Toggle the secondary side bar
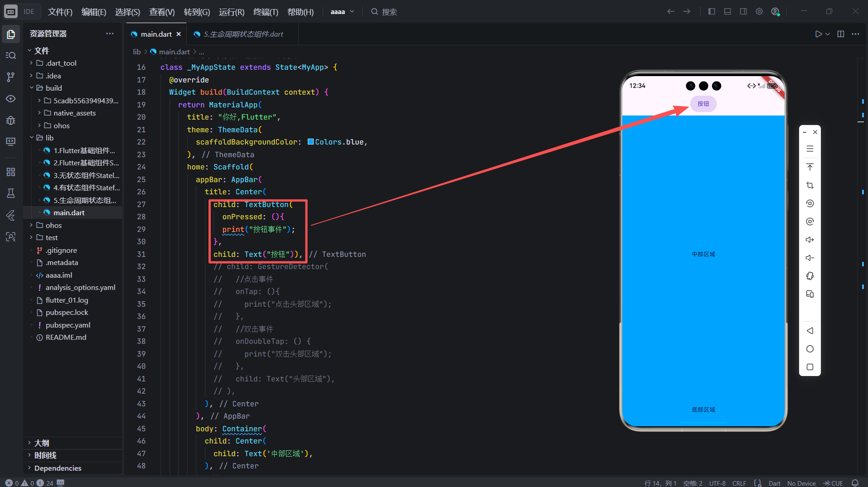 tap(743, 11)
